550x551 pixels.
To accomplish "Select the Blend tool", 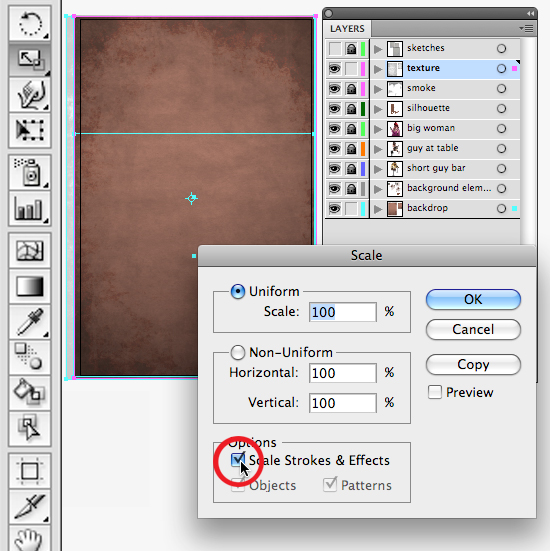I will point(30,357).
